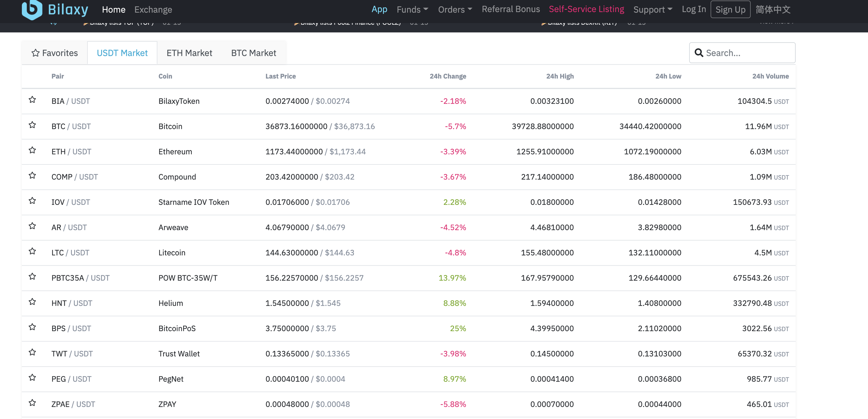Image resolution: width=868 pixels, height=419 pixels.
Task: Toggle favorite on PBTC35A / USDT
Action: point(32,277)
